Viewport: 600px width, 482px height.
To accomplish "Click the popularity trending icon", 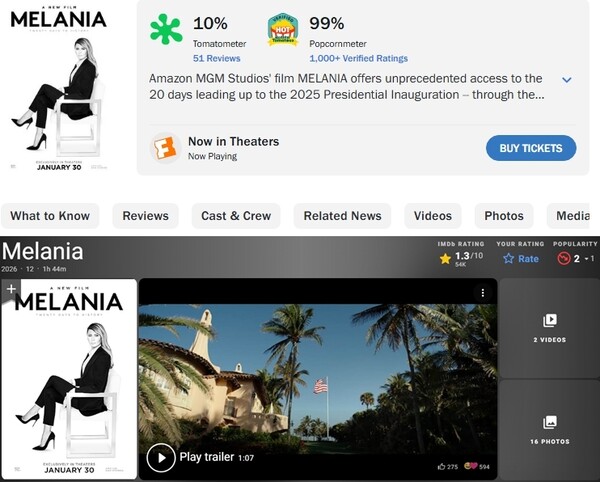I will [x=564, y=258].
